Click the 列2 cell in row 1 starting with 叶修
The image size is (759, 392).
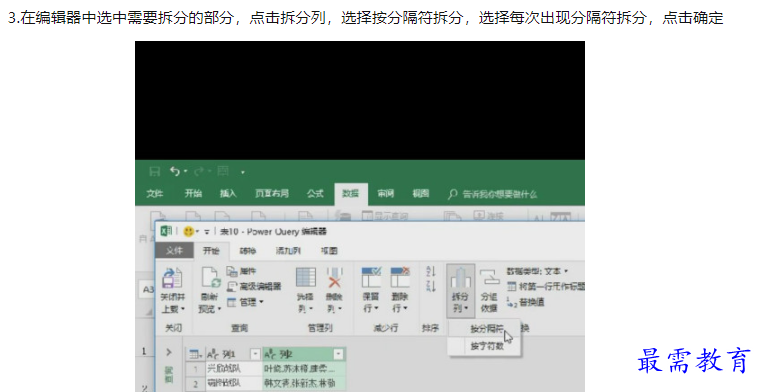[x=304, y=369]
